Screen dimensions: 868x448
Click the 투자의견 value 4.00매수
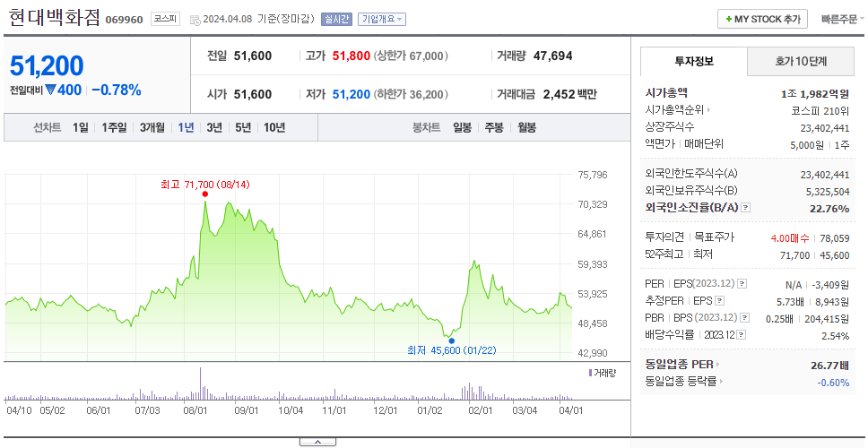click(790, 239)
